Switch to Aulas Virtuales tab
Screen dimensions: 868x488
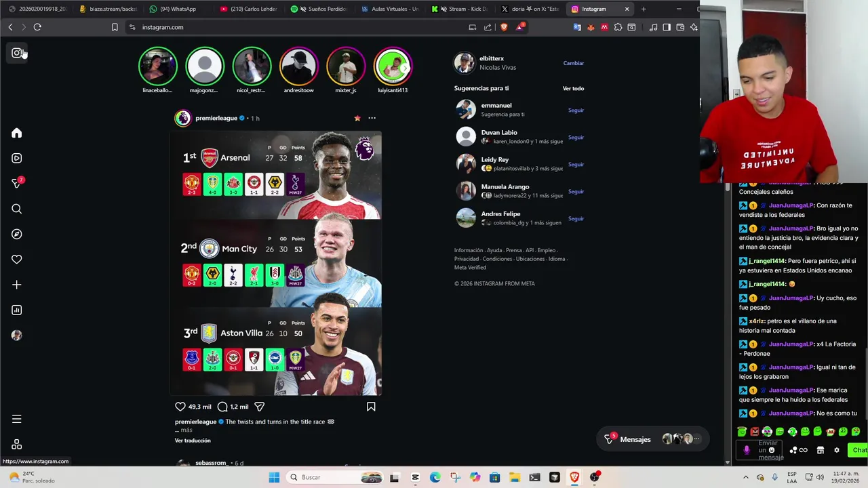pos(390,9)
